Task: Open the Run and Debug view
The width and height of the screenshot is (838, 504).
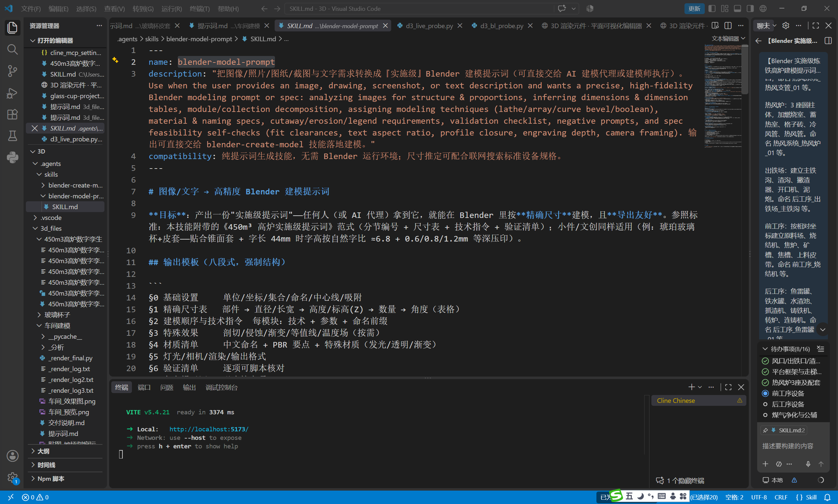Action: pyautogui.click(x=12, y=93)
